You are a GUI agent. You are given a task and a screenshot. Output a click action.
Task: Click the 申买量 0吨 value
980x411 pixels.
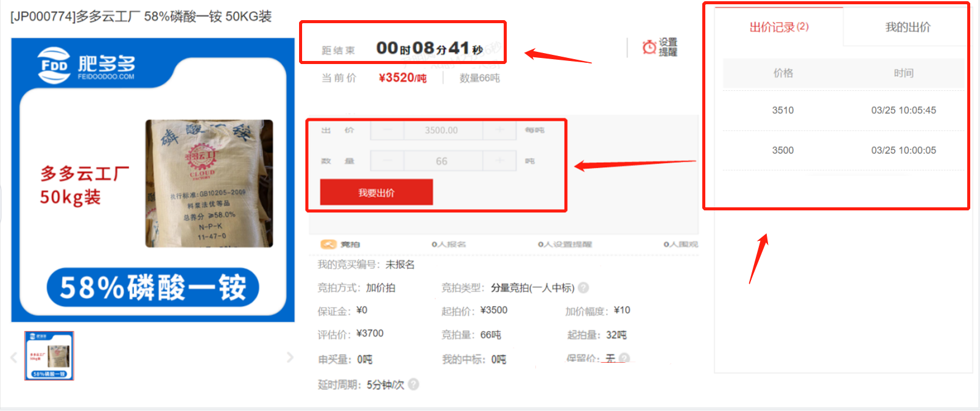point(365,359)
